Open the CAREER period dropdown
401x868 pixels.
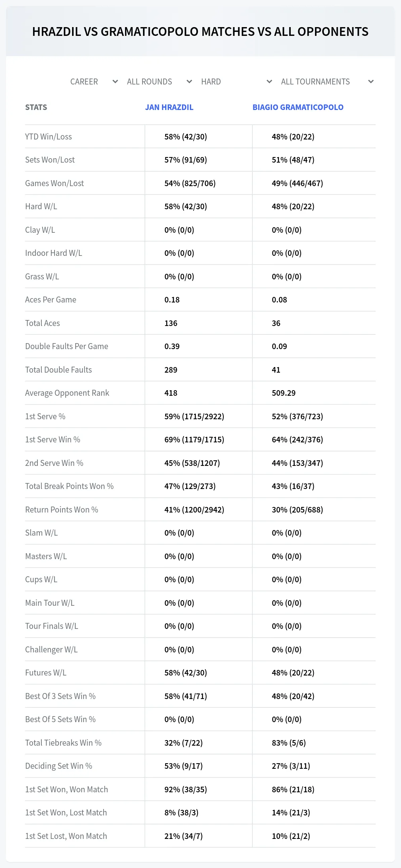(x=94, y=82)
